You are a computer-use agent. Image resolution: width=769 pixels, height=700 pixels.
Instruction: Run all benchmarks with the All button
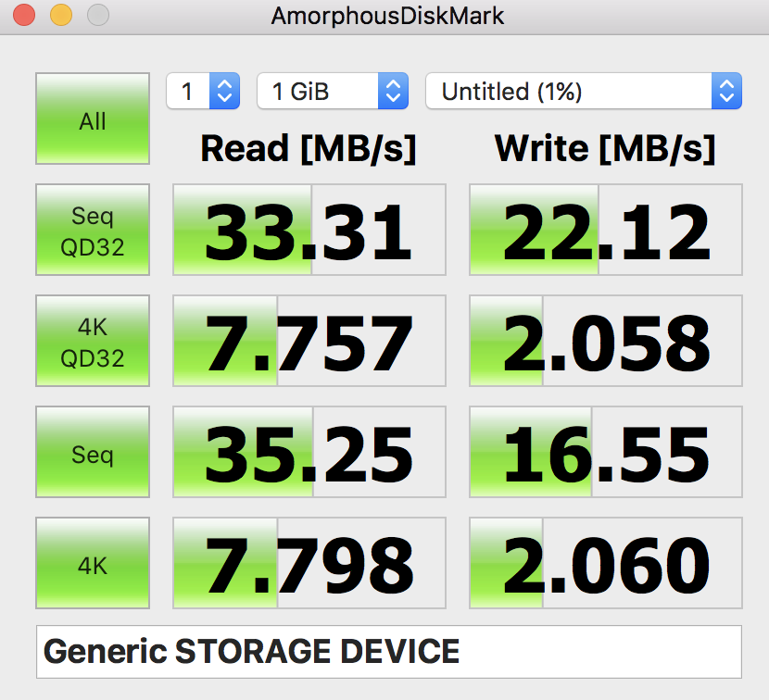point(93,119)
